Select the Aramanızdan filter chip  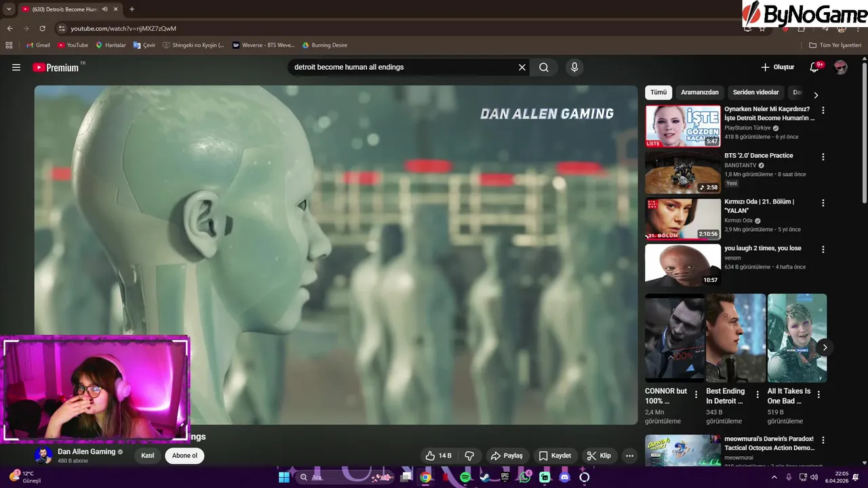(x=700, y=93)
